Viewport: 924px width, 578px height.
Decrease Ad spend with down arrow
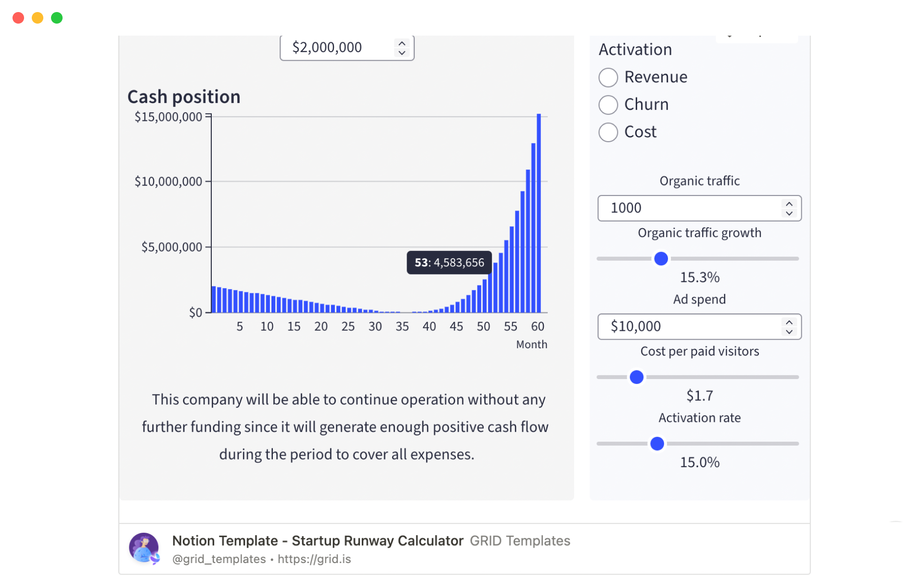pos(789,332)
